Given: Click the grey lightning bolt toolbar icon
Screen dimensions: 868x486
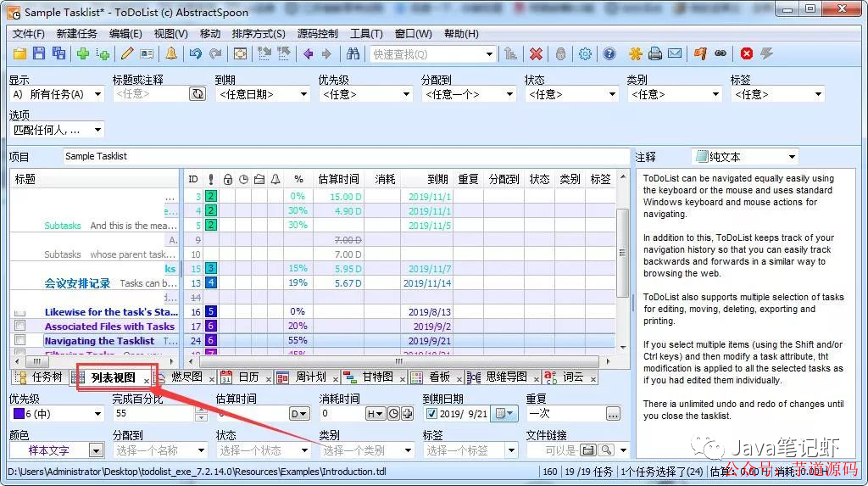Looking at the screenshot, I should click(766, 53).
